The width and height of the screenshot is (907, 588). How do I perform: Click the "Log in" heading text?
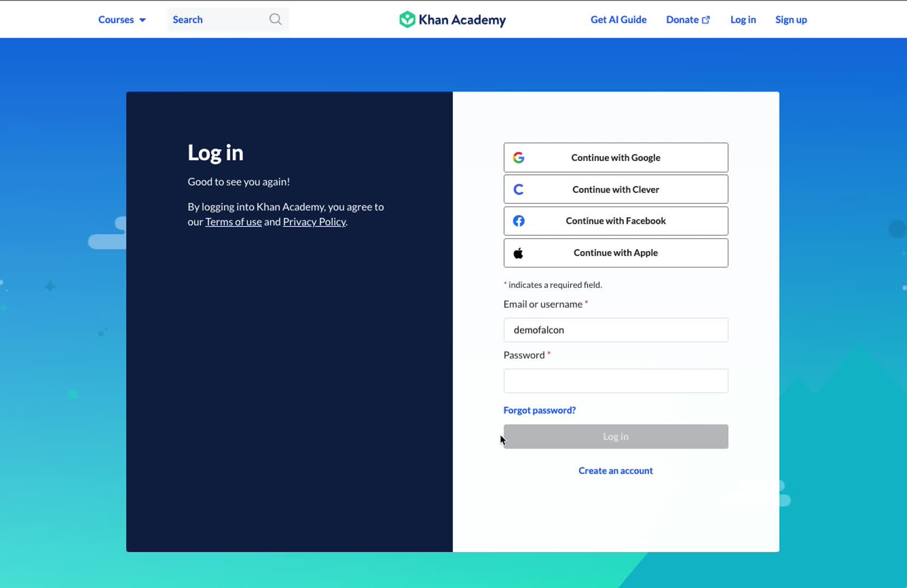[216, 153]
